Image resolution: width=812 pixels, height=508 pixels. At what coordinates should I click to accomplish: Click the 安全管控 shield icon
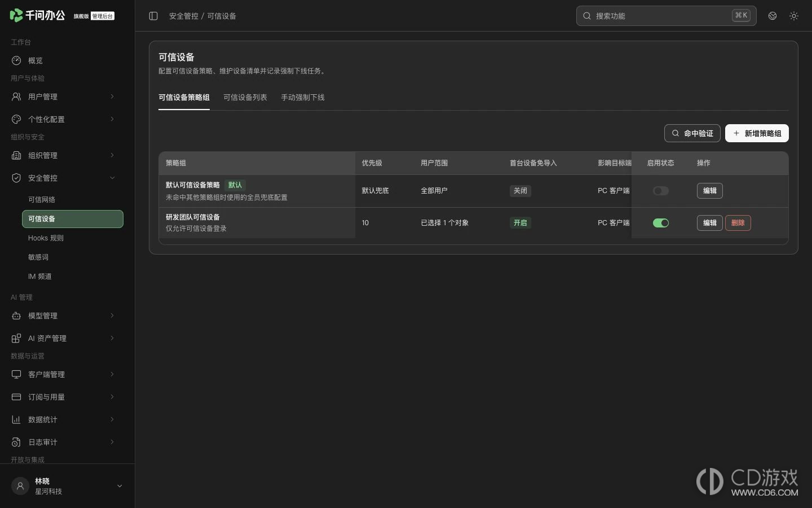(x=16, y=178)
